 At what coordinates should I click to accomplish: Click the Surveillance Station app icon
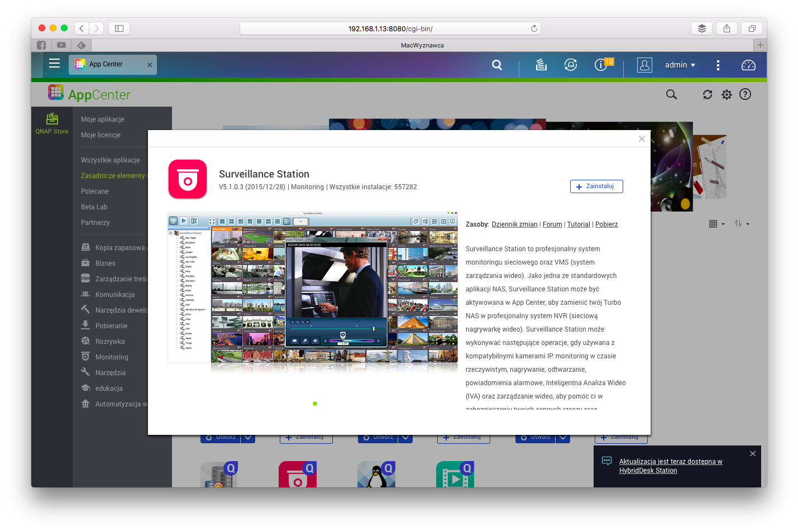pyautogui.click(x=188, y=179)
